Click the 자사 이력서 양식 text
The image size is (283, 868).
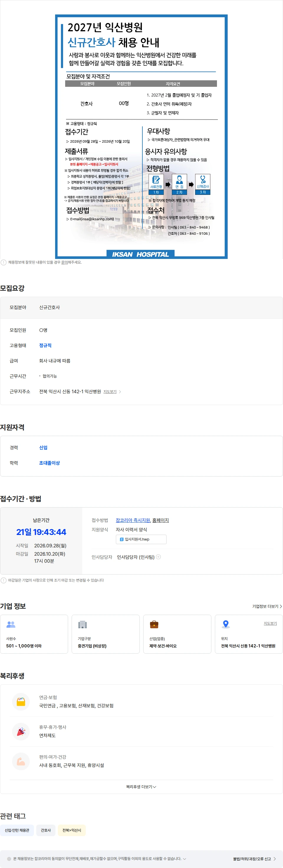[x=131, y=530]
